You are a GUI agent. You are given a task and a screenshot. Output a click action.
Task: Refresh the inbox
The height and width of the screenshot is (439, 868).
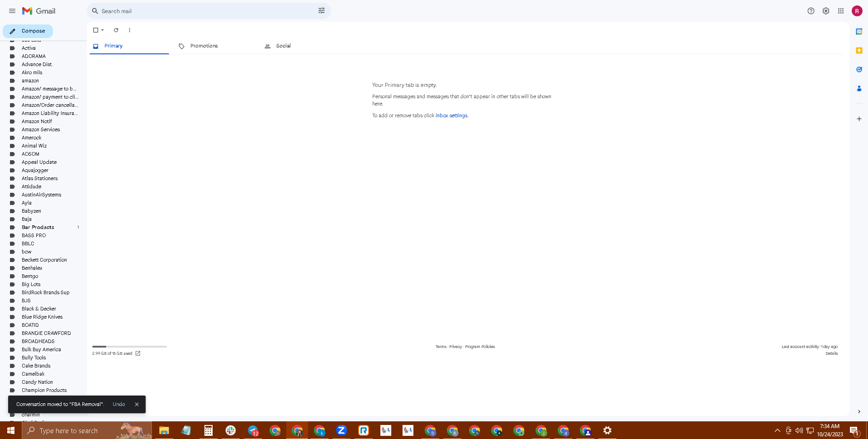[116, 30]
